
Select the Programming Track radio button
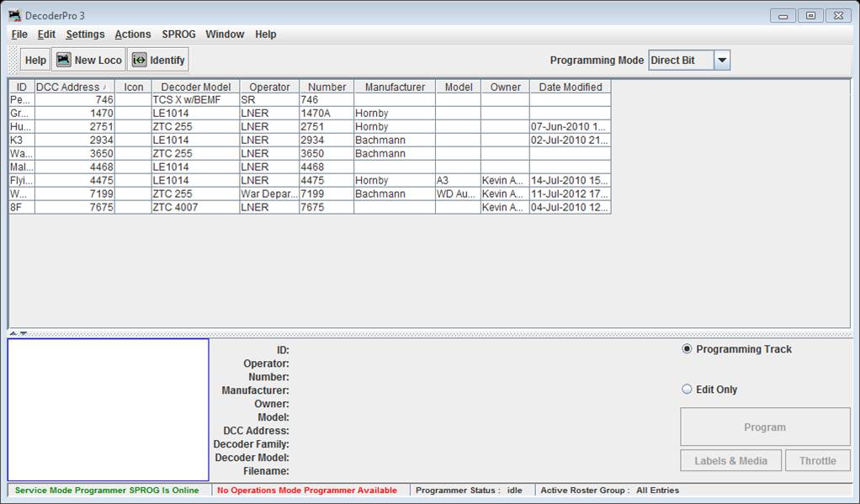[687, 349]
